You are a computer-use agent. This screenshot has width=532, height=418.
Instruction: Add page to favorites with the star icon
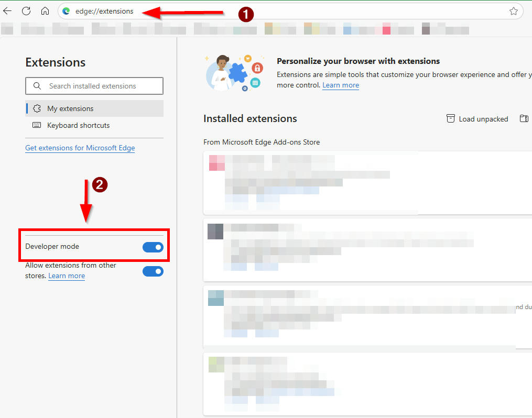click(513, 11)
